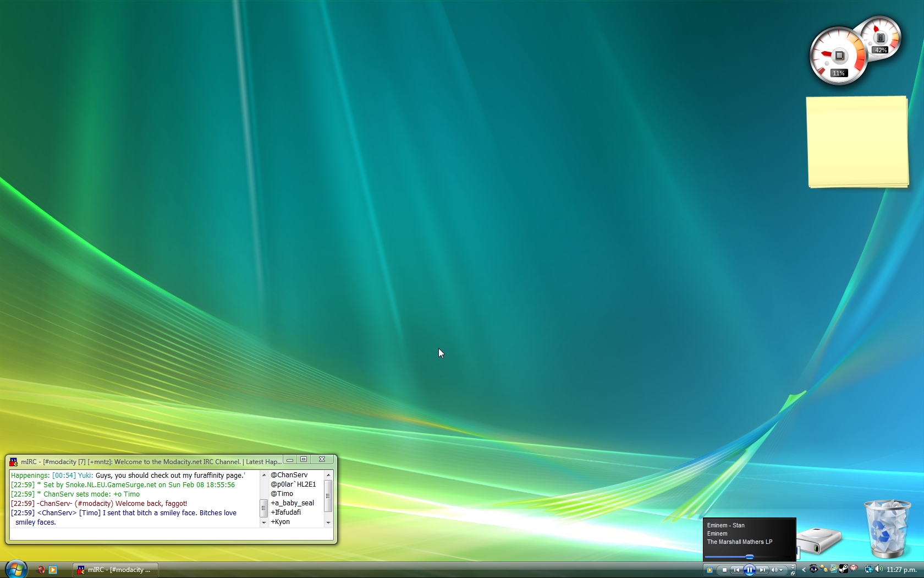The image size is (924, 578).
Task: Pause the Eminem track in the media toolbar
Action: (x=749, y=570)
